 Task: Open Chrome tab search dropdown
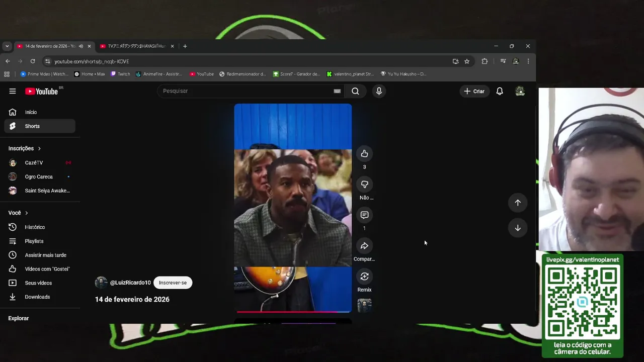pyautogui.click(x=7, y=46)
